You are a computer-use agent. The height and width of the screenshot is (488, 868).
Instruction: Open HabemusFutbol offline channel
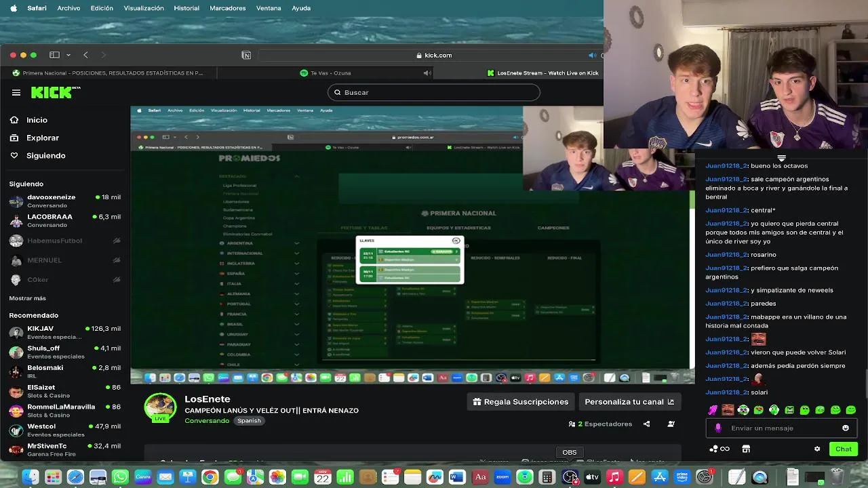click(65, 241)
